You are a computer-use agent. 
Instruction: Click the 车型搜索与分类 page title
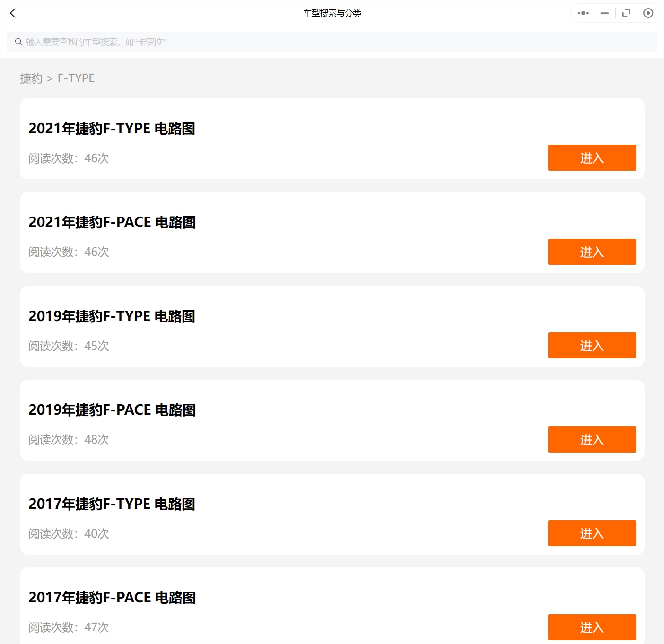332,13
